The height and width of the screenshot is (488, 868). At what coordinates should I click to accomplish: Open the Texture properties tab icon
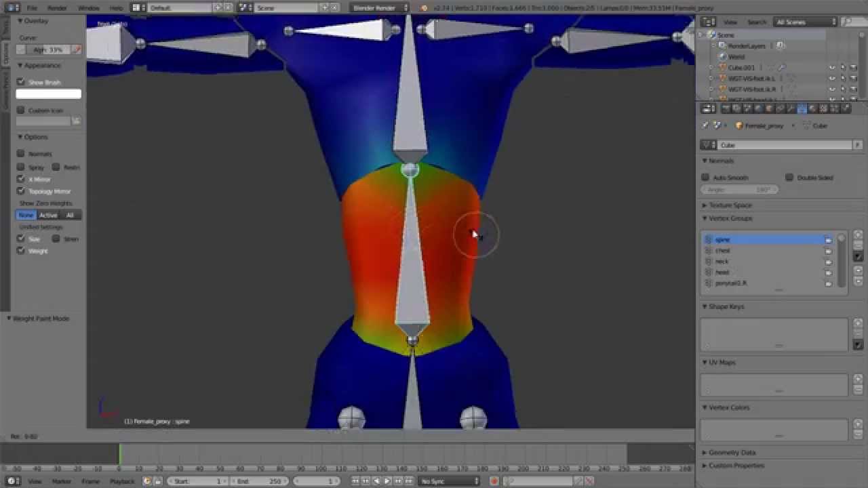click(823, 108)
